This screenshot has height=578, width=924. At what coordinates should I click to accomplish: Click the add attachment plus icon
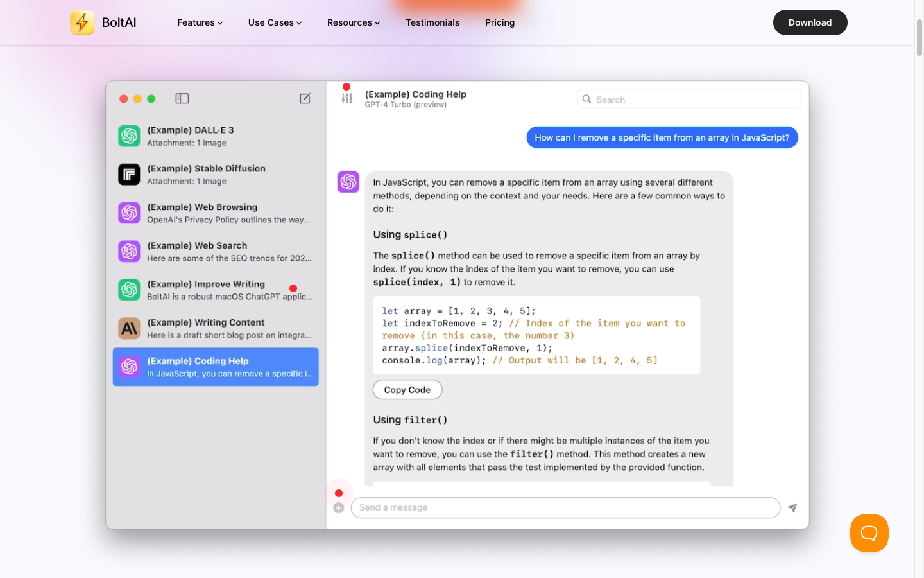339,508
